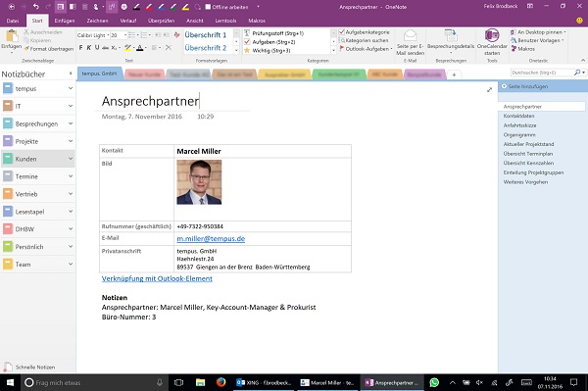Undo the last action
The height and width of the screenshot is (391, 588).
tap(36, 7)
